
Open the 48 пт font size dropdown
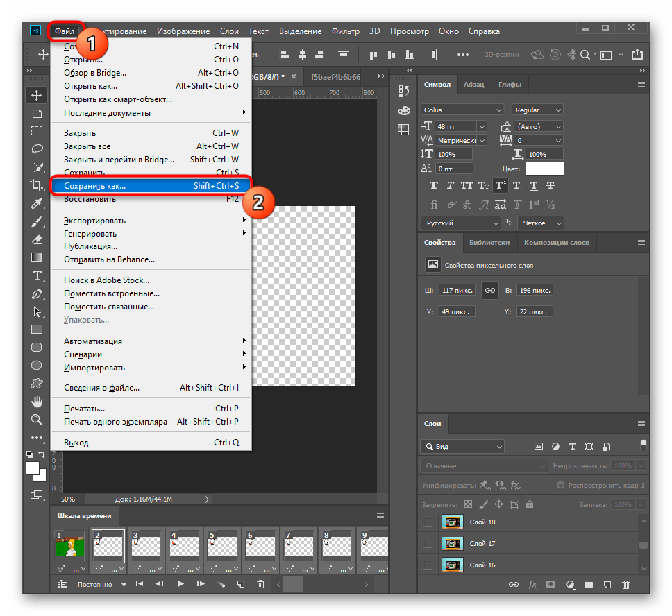pos(482,126)
